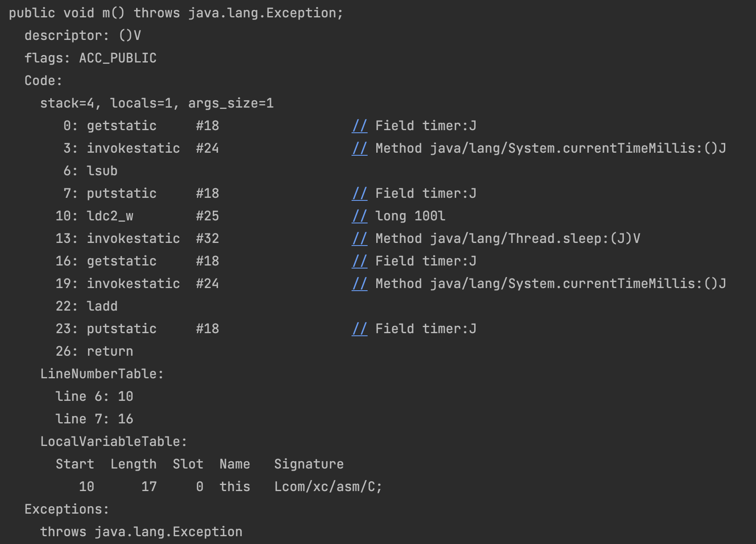Image resolution: width=756 pixels, height=544 pixels.
Task: Click the comment link beside putstatic at offset 7
Action: (x=359, y=193)
